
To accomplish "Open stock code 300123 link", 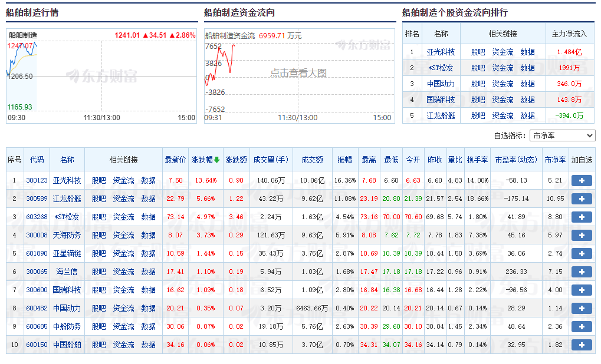I will click(x=37, y=180).
